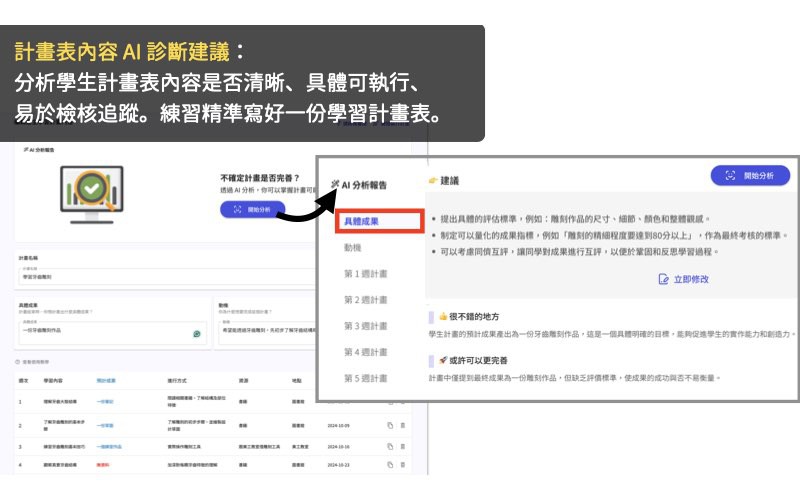Click the 預計成果 column header
Image resolution: width=800 pixels, height=500 pixels.
pyautogui.click(x=106, y=380)
